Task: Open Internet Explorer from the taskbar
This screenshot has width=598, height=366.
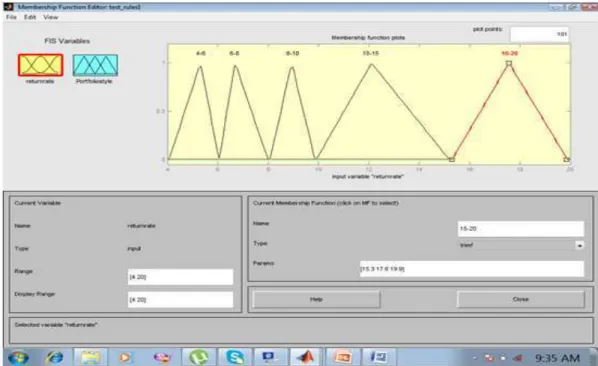Action: click(x=54, y=357)
